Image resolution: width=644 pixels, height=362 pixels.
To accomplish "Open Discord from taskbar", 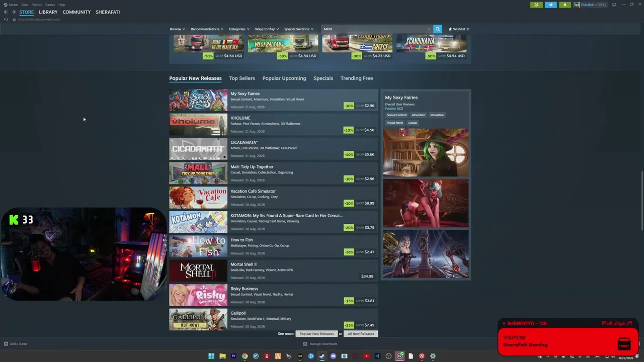I will pyautogui.click(x=333, y=356).
